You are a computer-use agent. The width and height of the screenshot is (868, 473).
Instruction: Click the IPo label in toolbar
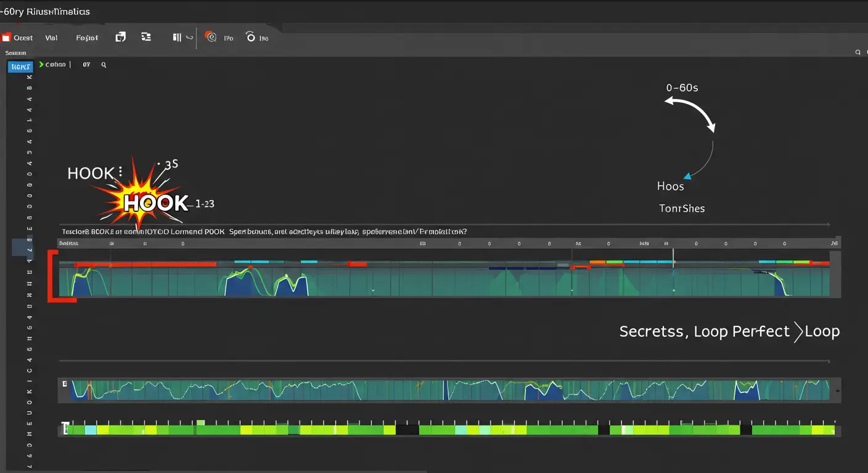(x=229, y=38)
